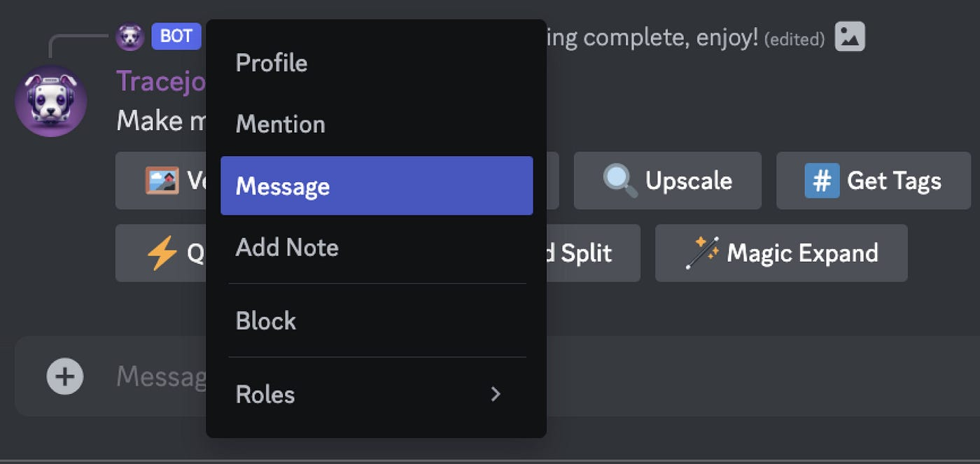
Task: Click the picture frame icon button
Action: point(162,181)
